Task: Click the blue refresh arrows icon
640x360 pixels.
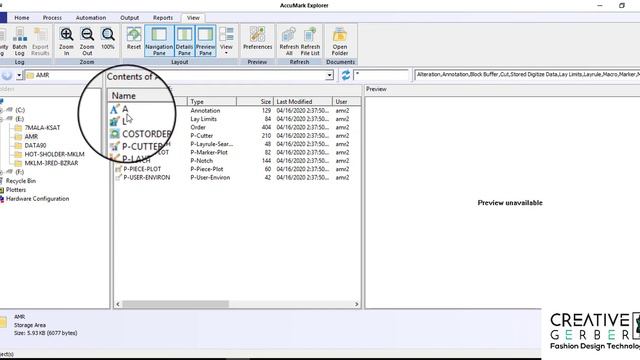Action: pos(346,75)
